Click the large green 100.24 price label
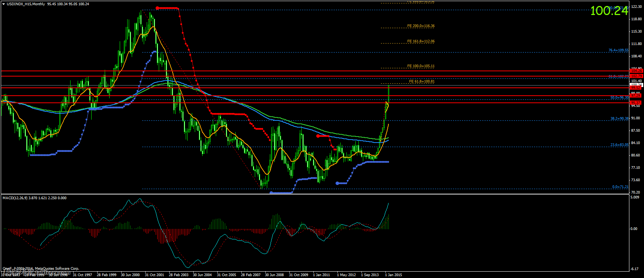644x278 pixels. tap(609, 11)
